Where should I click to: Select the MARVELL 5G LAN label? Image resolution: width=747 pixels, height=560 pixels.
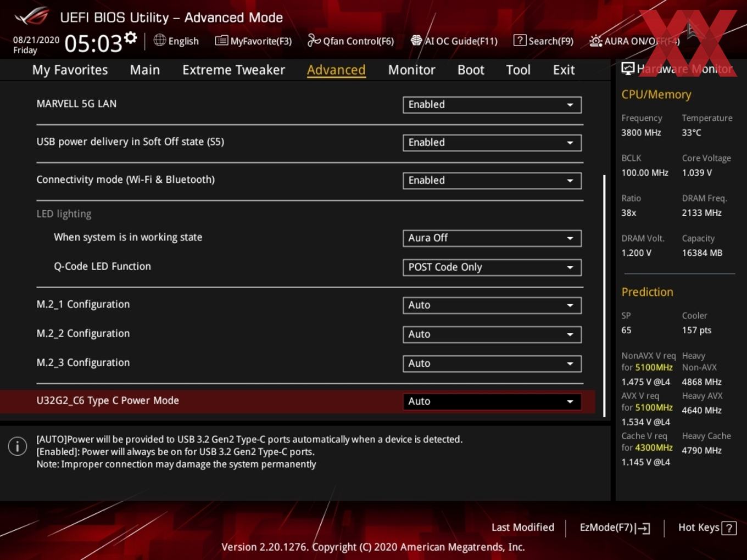(76, 103)
